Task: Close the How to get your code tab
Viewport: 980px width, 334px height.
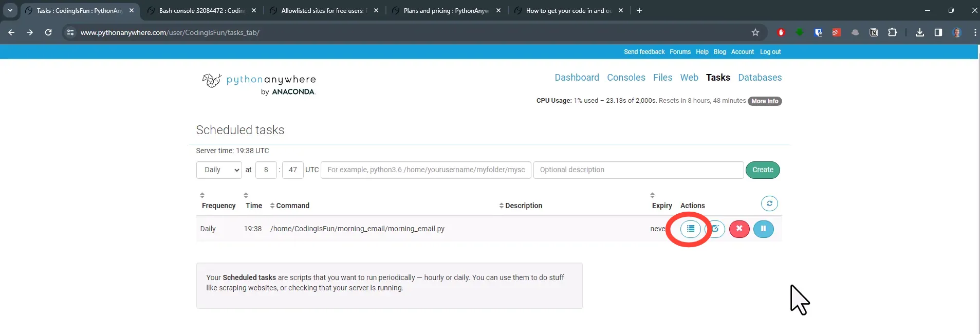Action: pos(621,10)
